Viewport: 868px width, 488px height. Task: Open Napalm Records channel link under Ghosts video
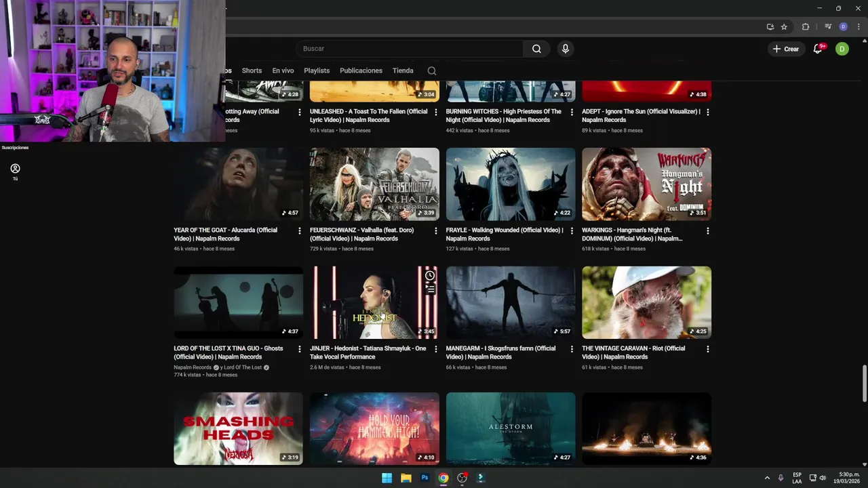pos(193,367)
